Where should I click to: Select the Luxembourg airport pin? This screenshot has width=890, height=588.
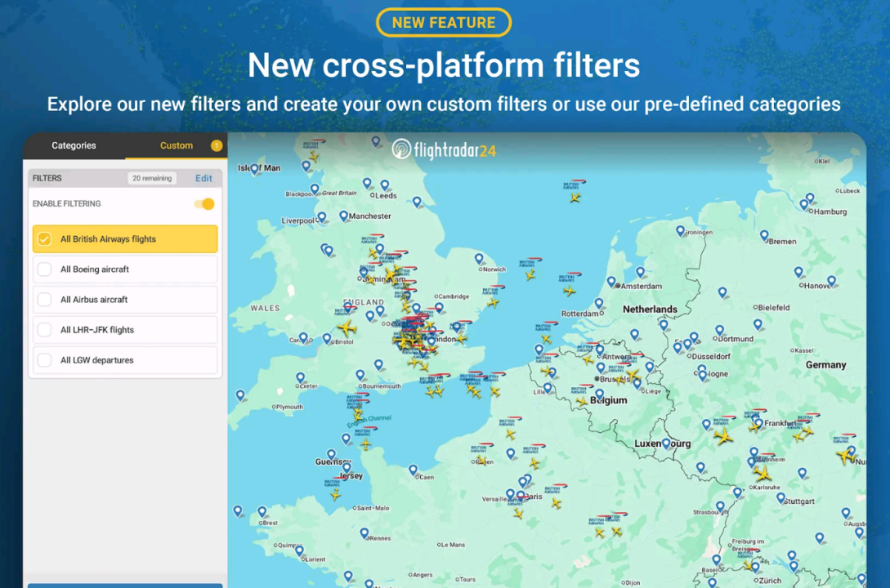point(666,444)
